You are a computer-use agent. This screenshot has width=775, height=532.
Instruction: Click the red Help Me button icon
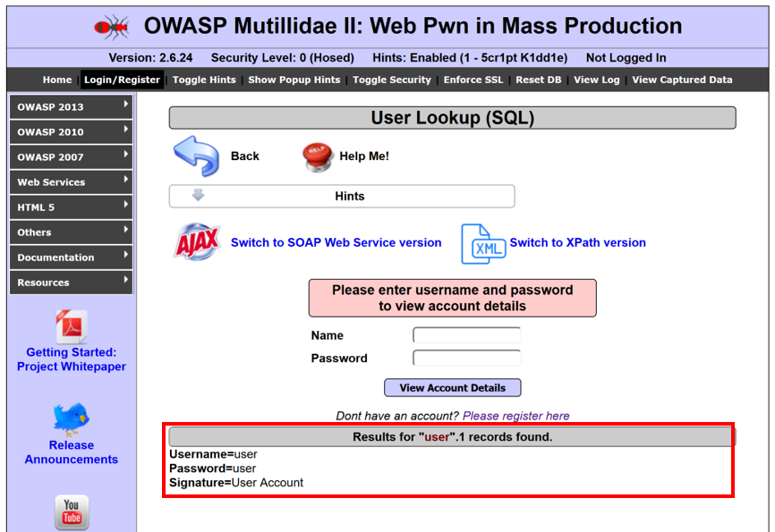(x=317, y=157)
